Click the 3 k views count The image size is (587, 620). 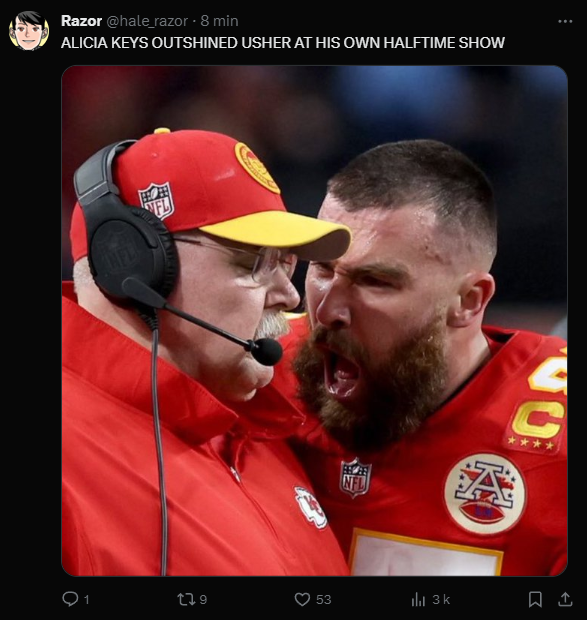(x=441, y=599)
